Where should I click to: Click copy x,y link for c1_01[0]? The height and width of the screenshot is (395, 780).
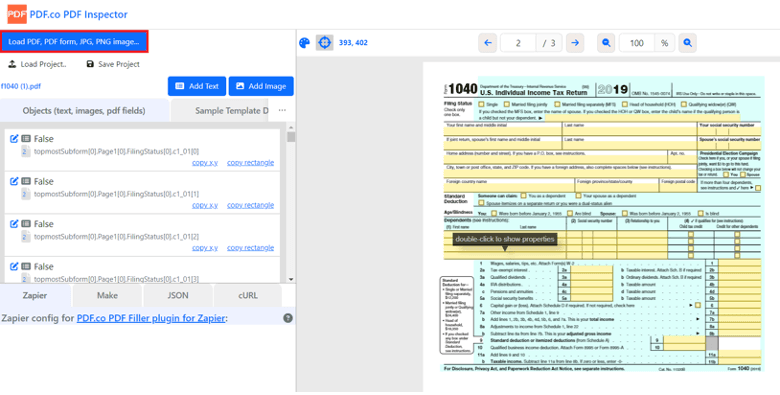tap(205, 163)
